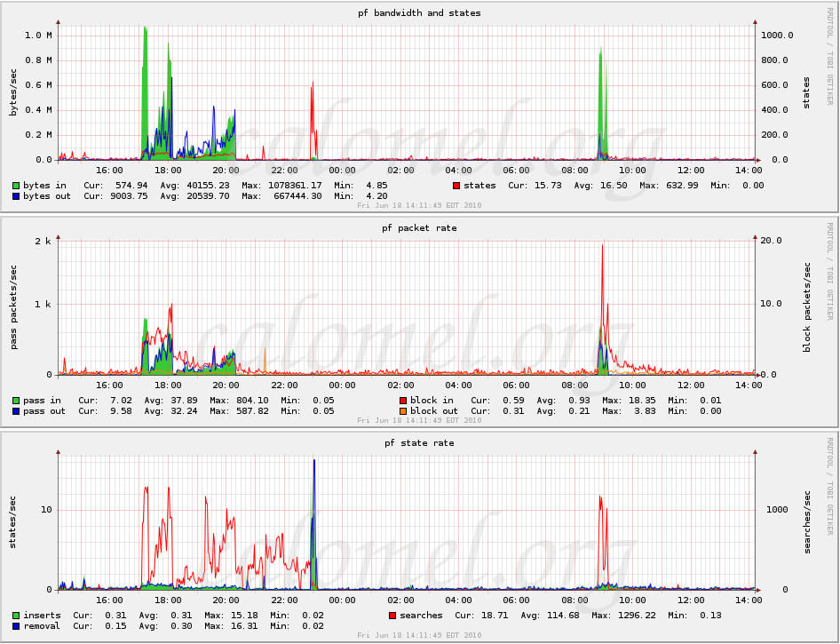Viewport: 840px width, 644px height.
Task: Click the green 'inserts' legend swatch
Action: pyautogui.click(x=16, y=616)
